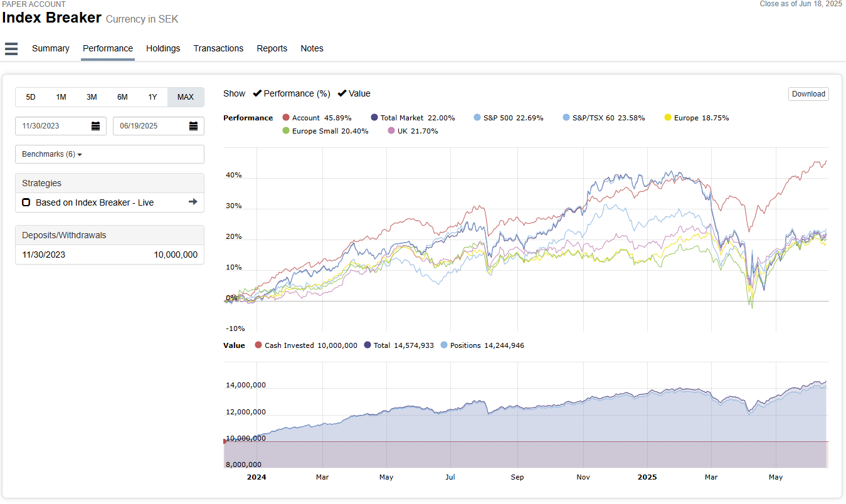Check the Based on Index Breaker - Live box
Viewport: 846px width, 504px height.
[x=26, y=202]
